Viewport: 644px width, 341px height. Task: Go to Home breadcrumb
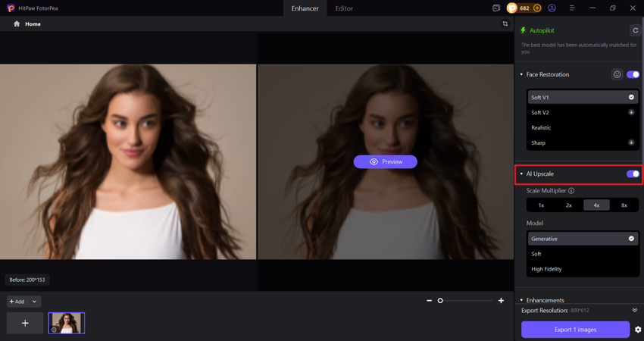point(33,23)
